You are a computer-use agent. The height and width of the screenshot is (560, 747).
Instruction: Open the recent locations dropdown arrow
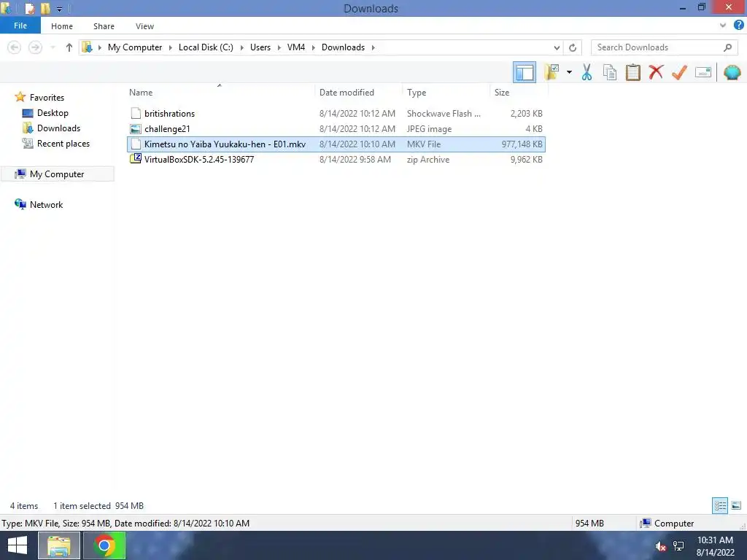point(53,47)
